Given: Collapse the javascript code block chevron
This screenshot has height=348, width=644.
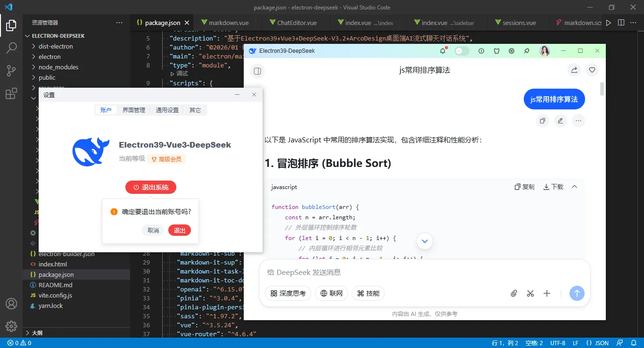Looking at the screenshot, I should 574,186.
